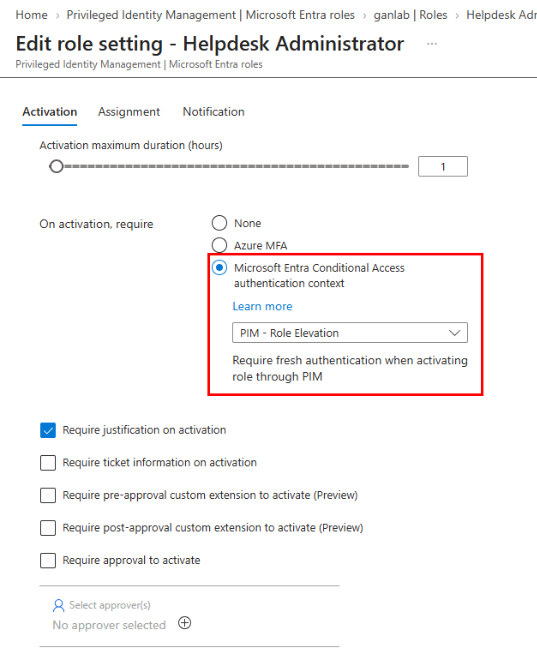
Task: Expand the PIM - Role Elevation dropdown
Action: pos(350,333)
